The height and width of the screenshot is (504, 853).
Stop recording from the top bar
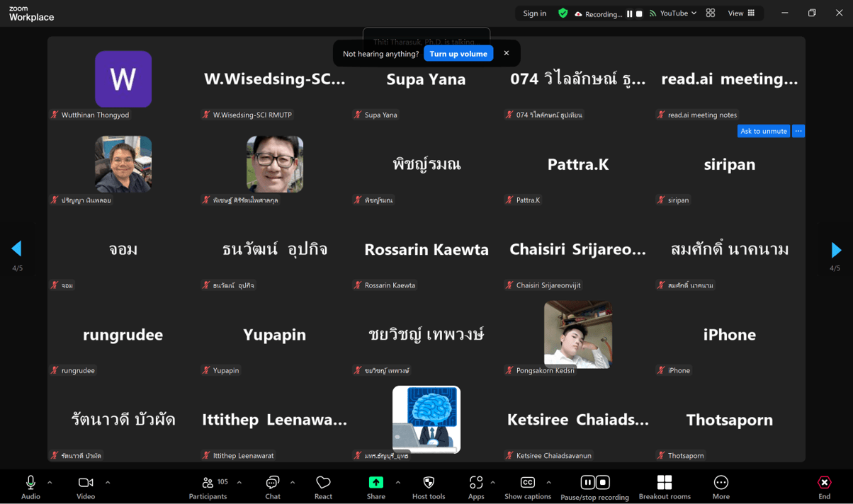pyautogui.click(x=639, y=13)
